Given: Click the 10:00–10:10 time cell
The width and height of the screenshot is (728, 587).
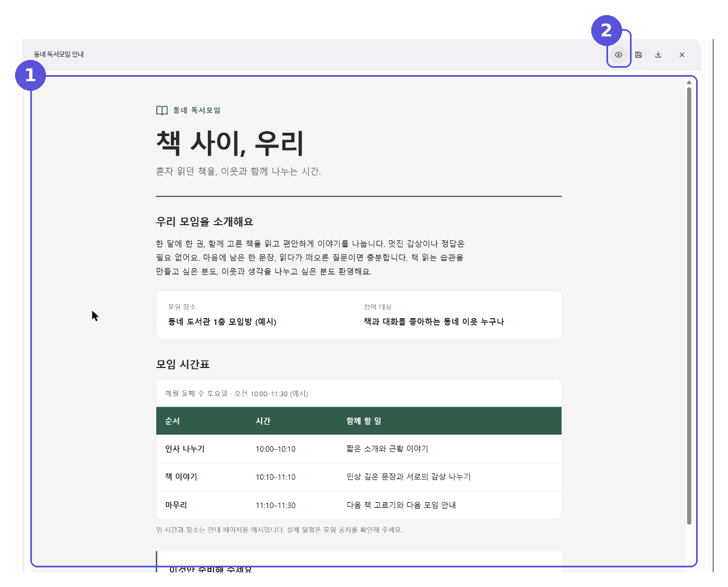Looking at the screenshot, I should tap(276, 449).
